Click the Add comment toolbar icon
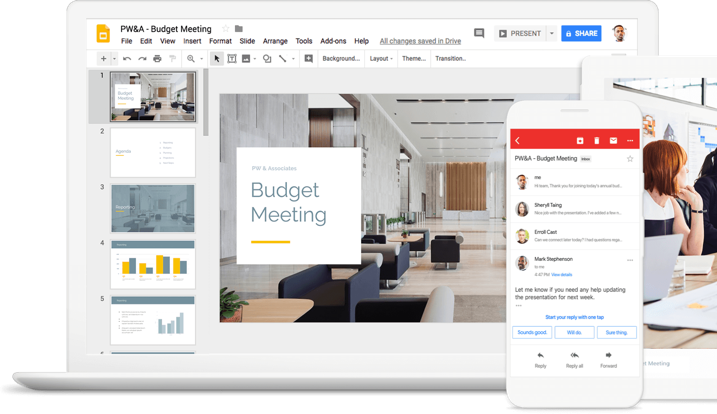This screenshot has height=414, width=717. pyautogui.click(x=309, y=59)
